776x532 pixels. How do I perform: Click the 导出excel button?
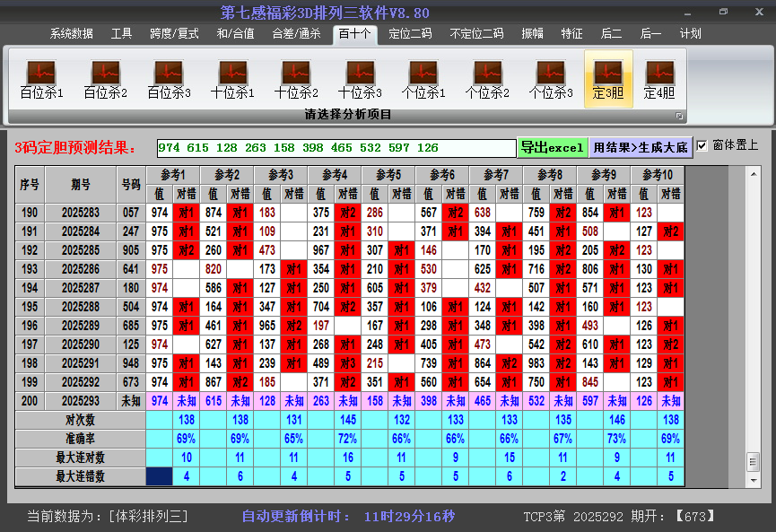[551, 145]
